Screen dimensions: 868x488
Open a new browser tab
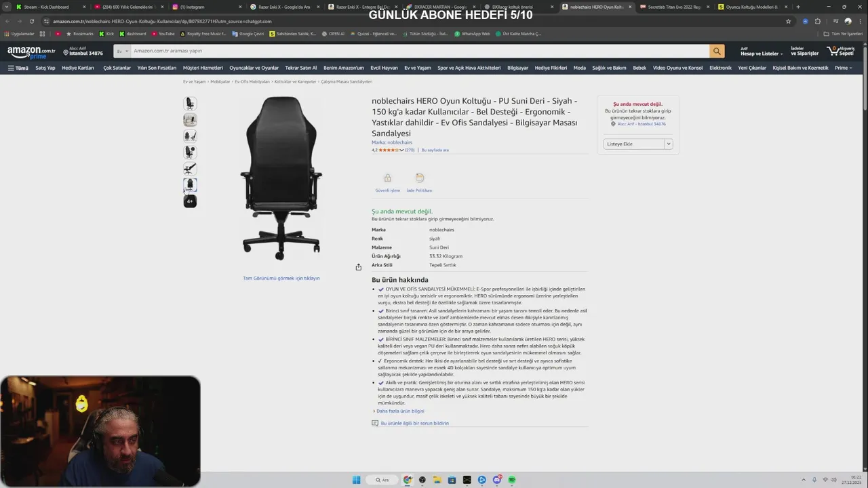797,7
